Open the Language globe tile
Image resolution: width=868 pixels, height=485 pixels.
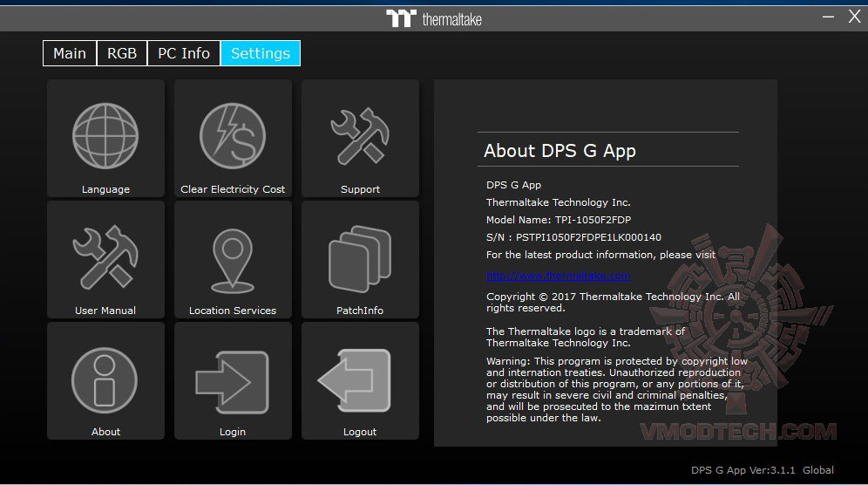[105, 139]
